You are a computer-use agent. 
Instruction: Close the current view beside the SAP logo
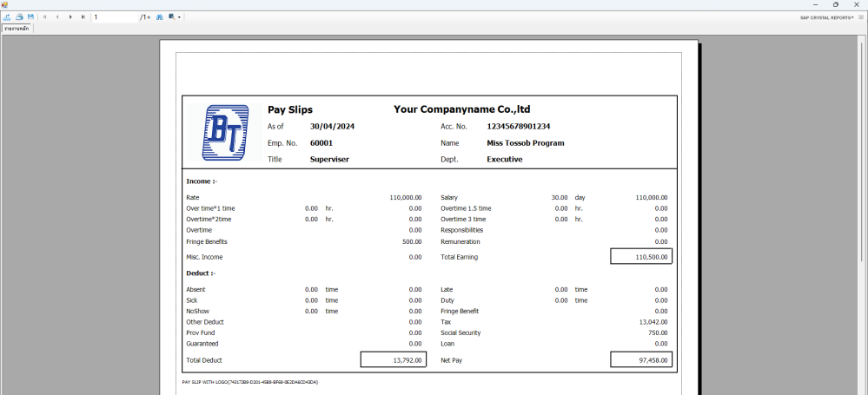tap(861, 16)
